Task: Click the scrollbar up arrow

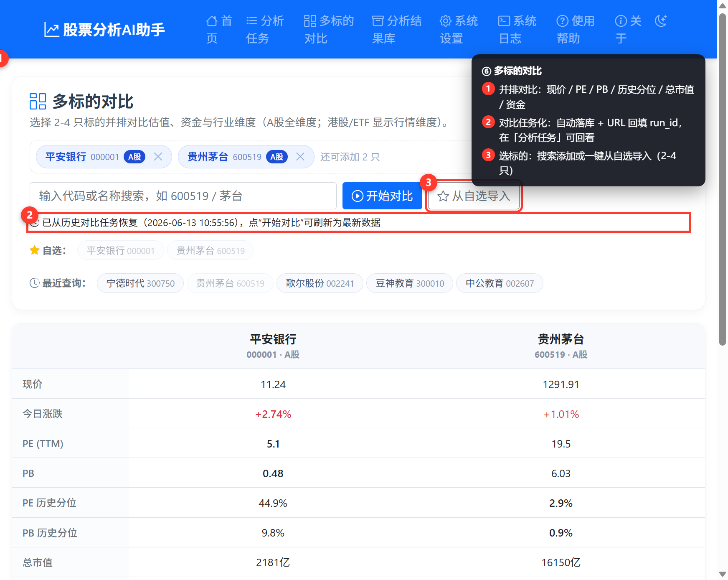Action: pos(723,6)
